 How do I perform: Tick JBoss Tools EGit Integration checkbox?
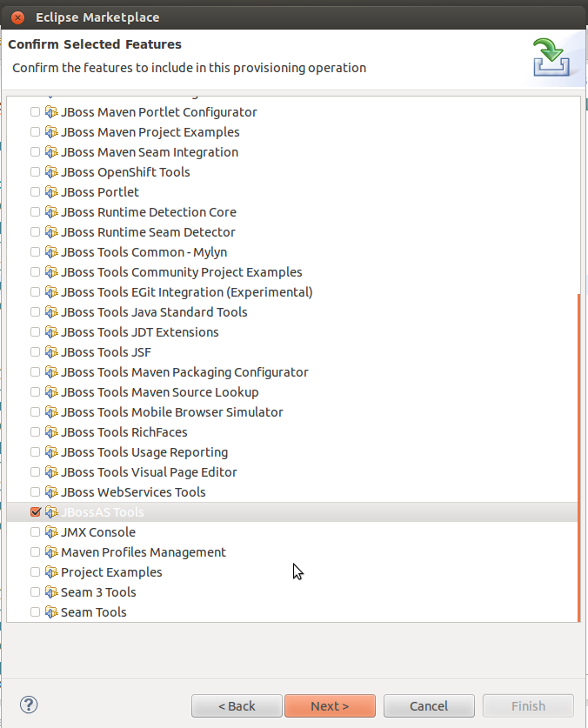35,291
